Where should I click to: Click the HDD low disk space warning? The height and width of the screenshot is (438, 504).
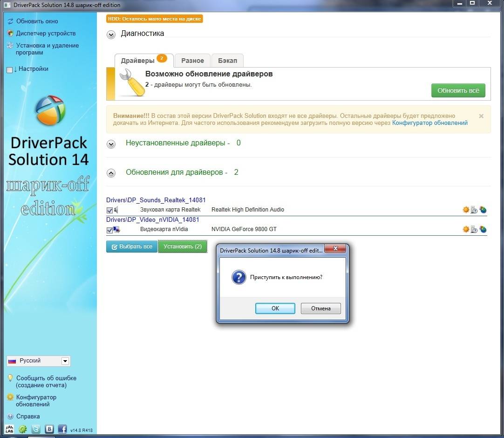(x=155, y=19)
